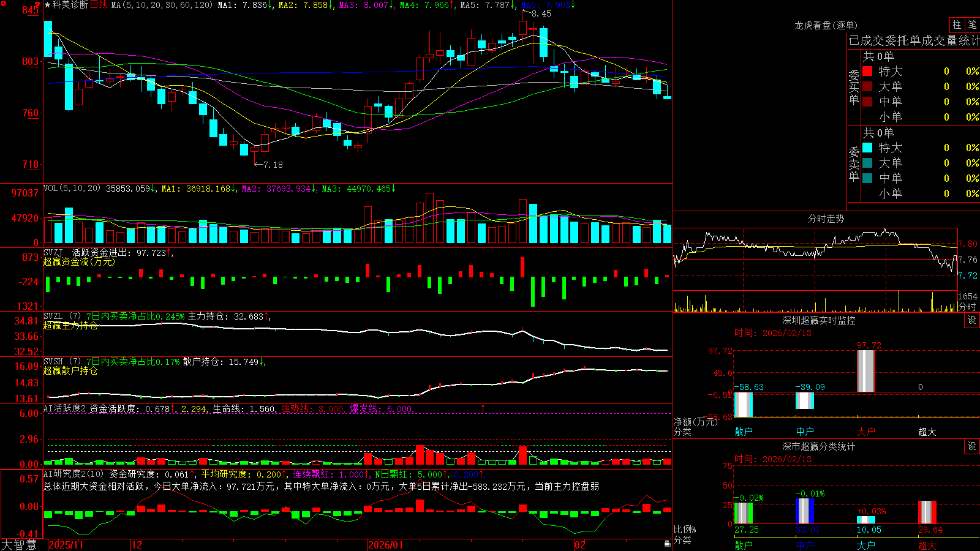Click the 7.72 price label in 分时走势
The height and width of the screenshot is (551, 980).
968,275
